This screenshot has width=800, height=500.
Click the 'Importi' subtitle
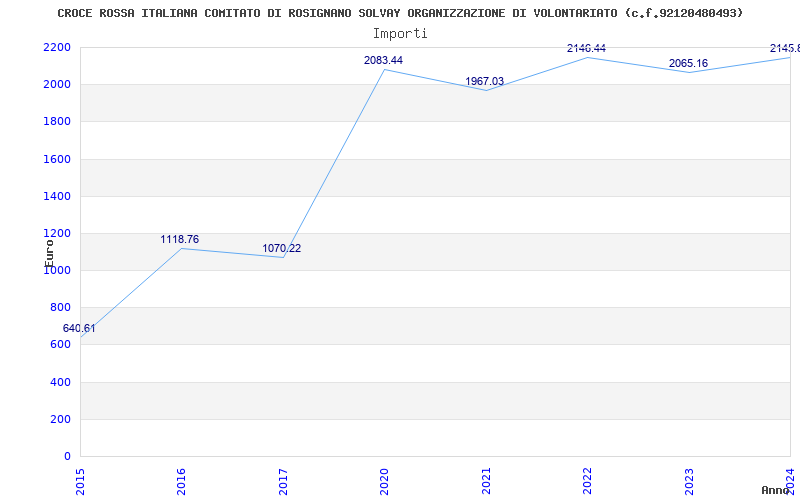click(x=400, y=34)
